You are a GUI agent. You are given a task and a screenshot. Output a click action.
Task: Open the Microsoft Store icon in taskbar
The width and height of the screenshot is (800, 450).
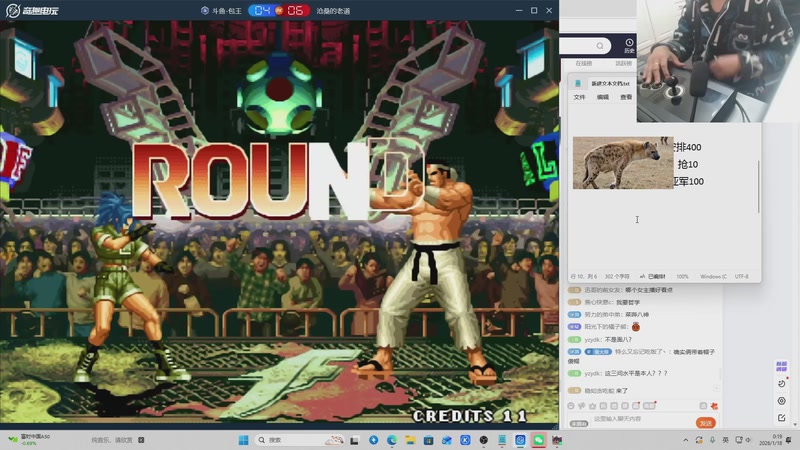pyautogui.click(x=429, y=440)
